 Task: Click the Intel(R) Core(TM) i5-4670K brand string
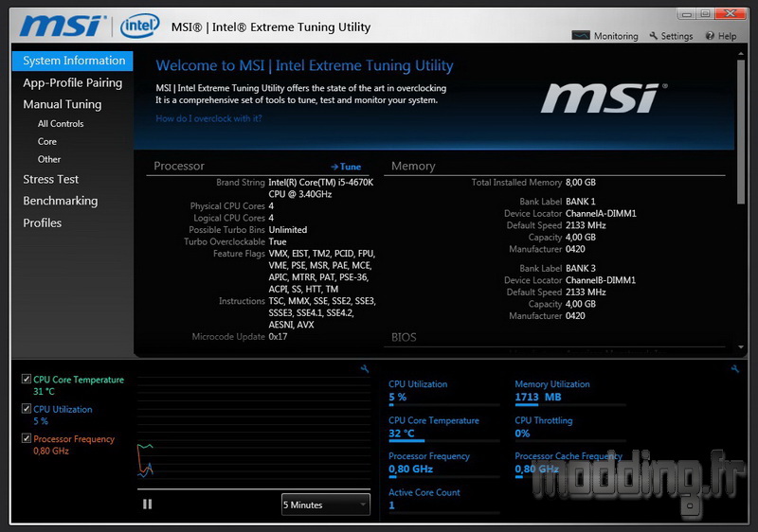(321, 187)
